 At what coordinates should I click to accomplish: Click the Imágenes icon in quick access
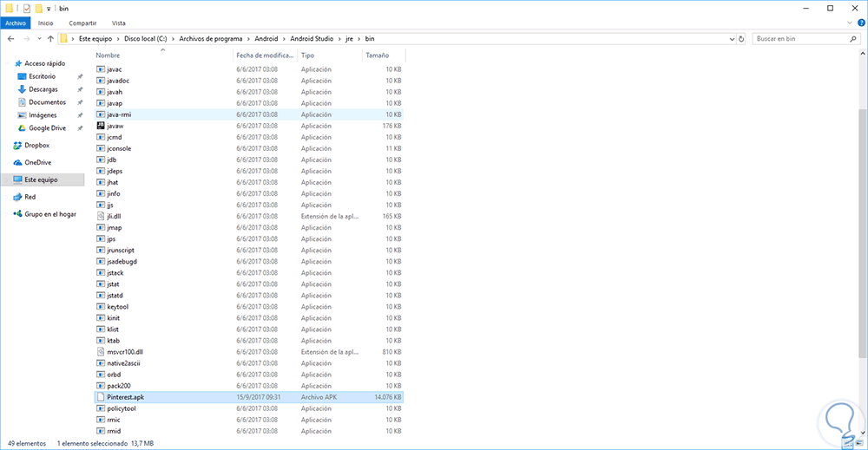[23, 115]
